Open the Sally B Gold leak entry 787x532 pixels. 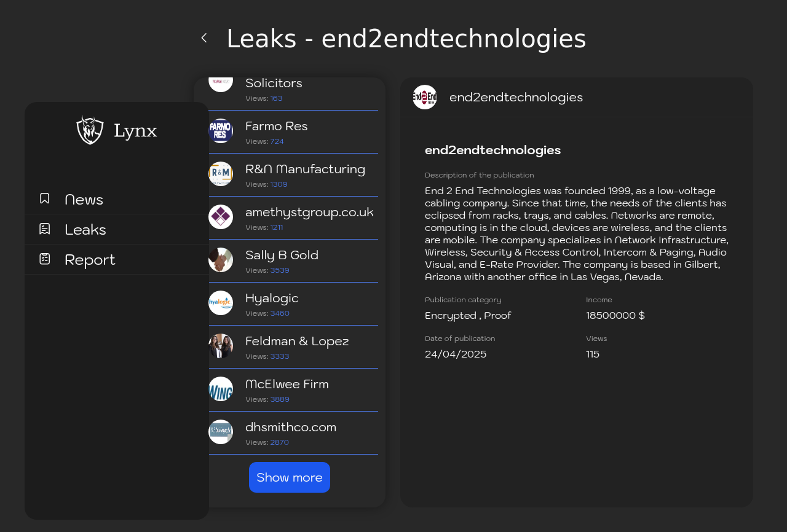(293, 261)
